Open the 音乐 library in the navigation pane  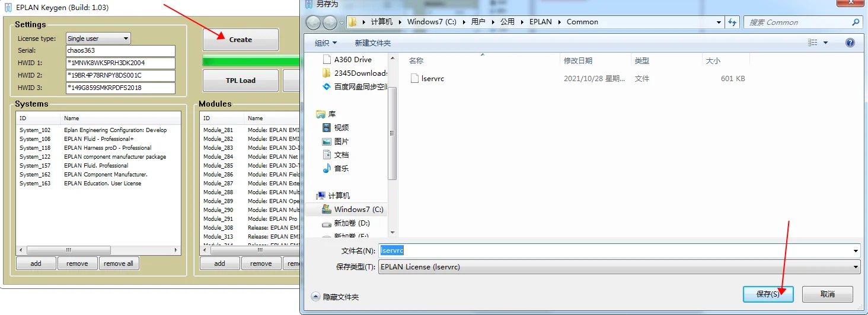[x=341, y=169]
